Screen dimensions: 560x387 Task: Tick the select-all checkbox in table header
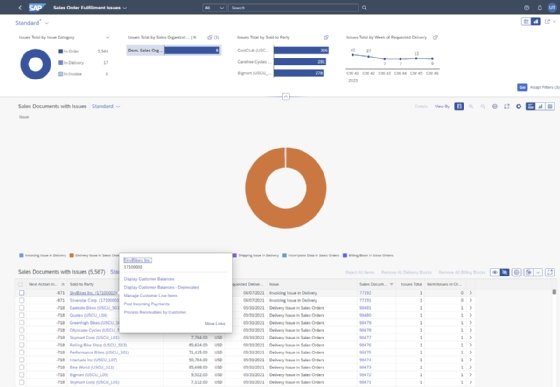20,284
